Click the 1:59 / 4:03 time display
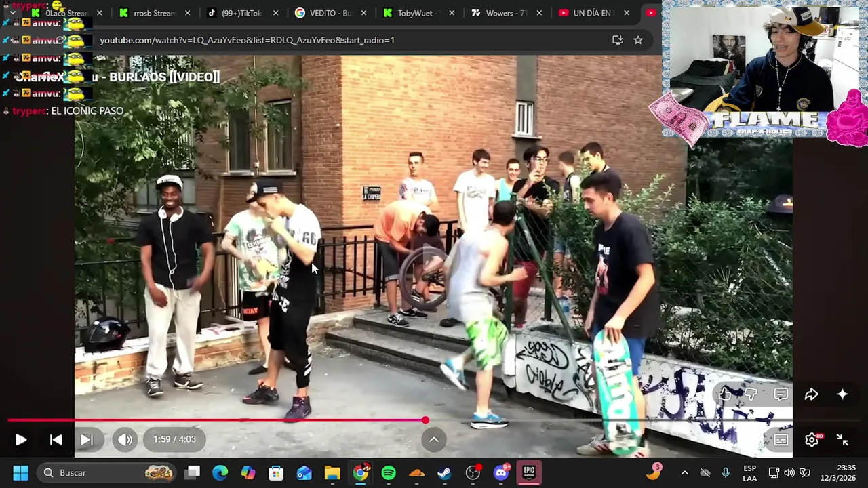The image size is (868, 488). click(x=174, y=439)
